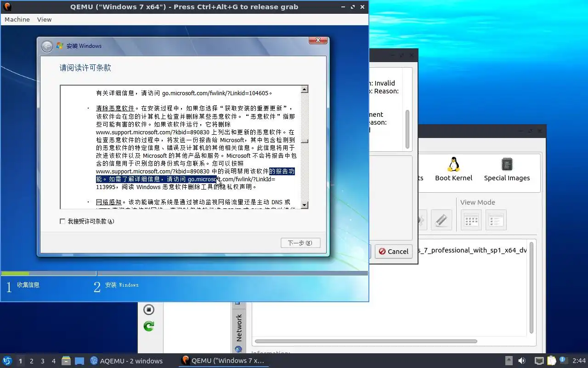Click 安装 Windows step 2 label
The width and height of the screenshot is (588, 368).
pos(122,285)
